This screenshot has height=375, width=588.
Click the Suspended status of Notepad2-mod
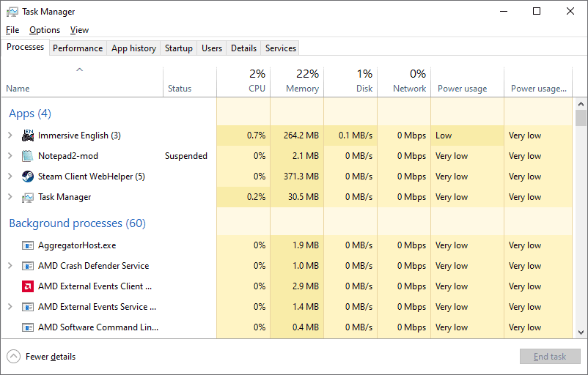click(x=186, y=156)
